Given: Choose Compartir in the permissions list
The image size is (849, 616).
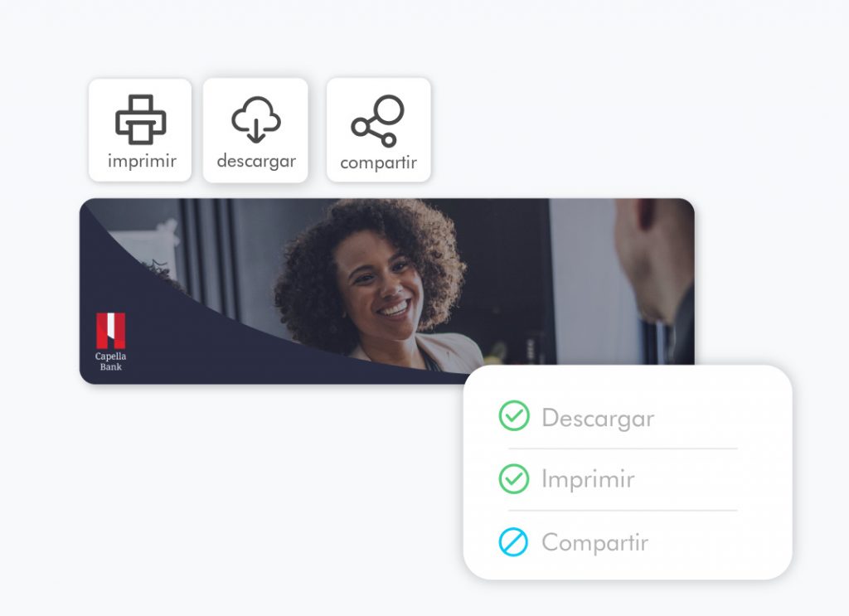Looking at the screenshot, I should tap(594, 542).
